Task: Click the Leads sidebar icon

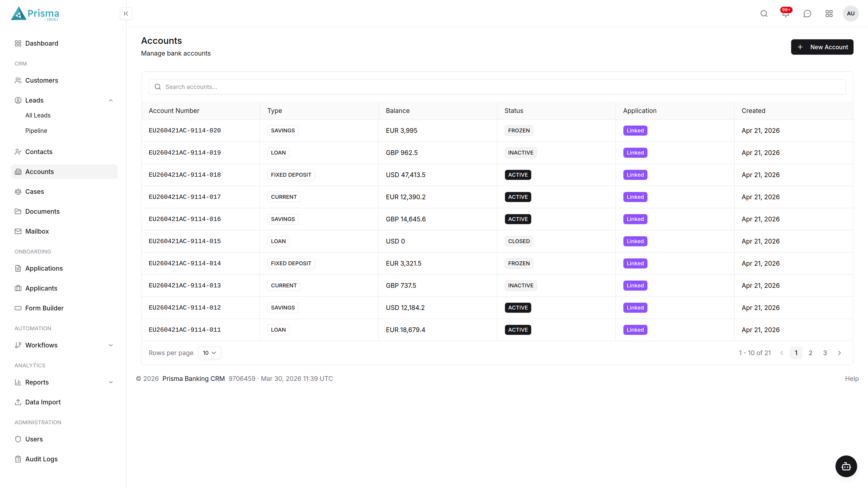Action: click(18, 100)
